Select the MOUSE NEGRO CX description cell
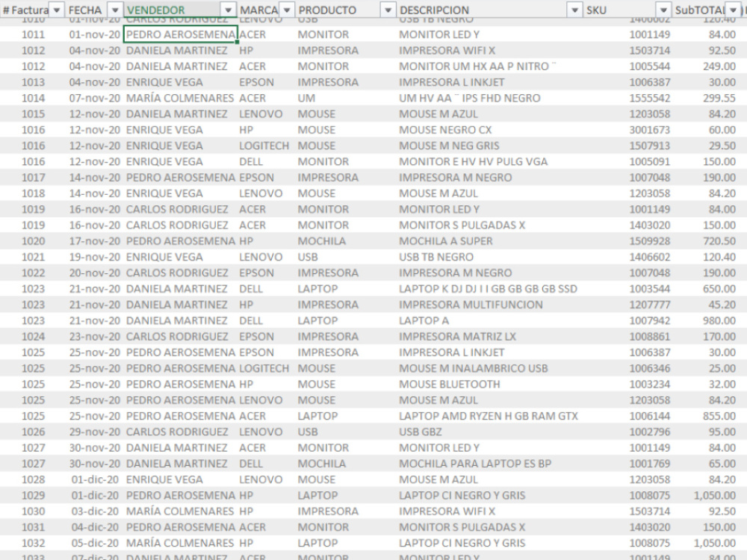 coord(445,130)
